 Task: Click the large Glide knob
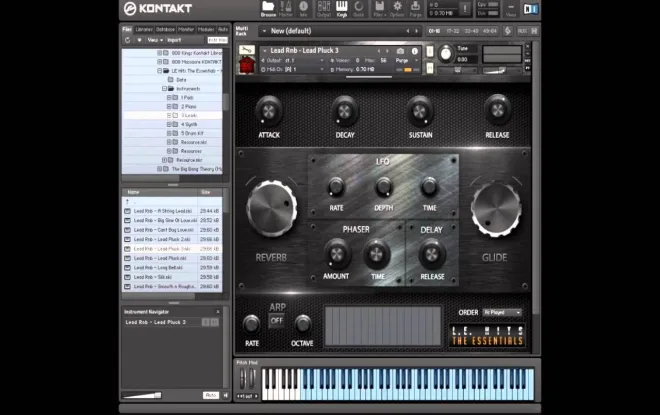point(496,209)
